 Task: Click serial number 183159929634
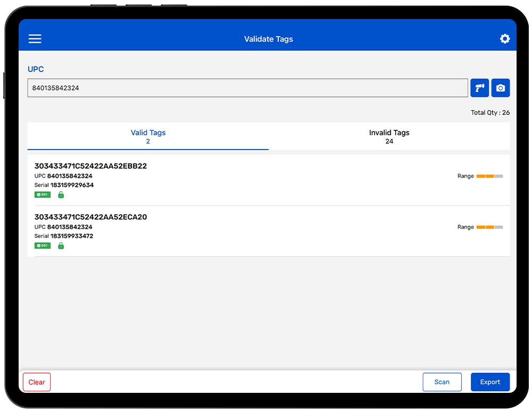pos(72,185)
